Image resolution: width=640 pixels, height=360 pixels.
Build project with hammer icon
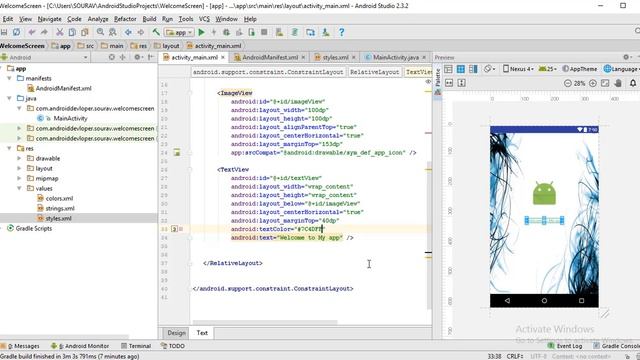point(156,32)
